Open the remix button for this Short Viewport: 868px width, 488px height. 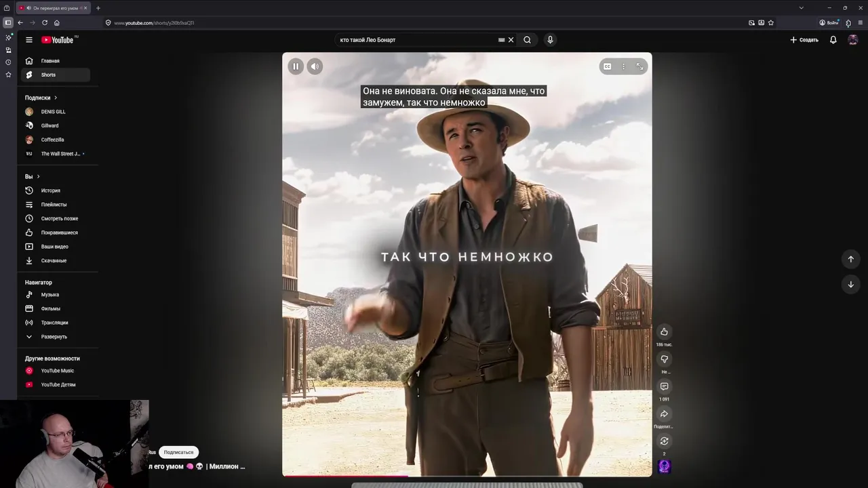(664, 441)
